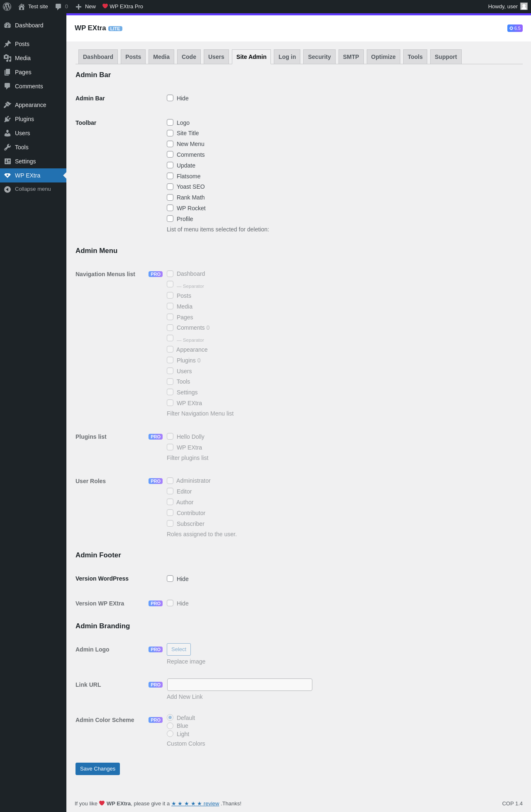Viewport: 531px width, 812px height.
Task: Click PRO badge beside Admin Logo
Action: [x=156, y=649]
